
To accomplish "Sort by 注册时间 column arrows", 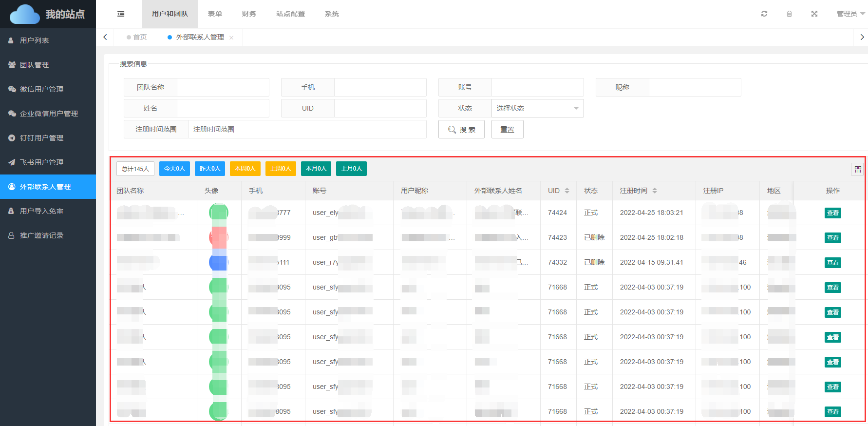I will pyautogui.click(x=655, y=191).
